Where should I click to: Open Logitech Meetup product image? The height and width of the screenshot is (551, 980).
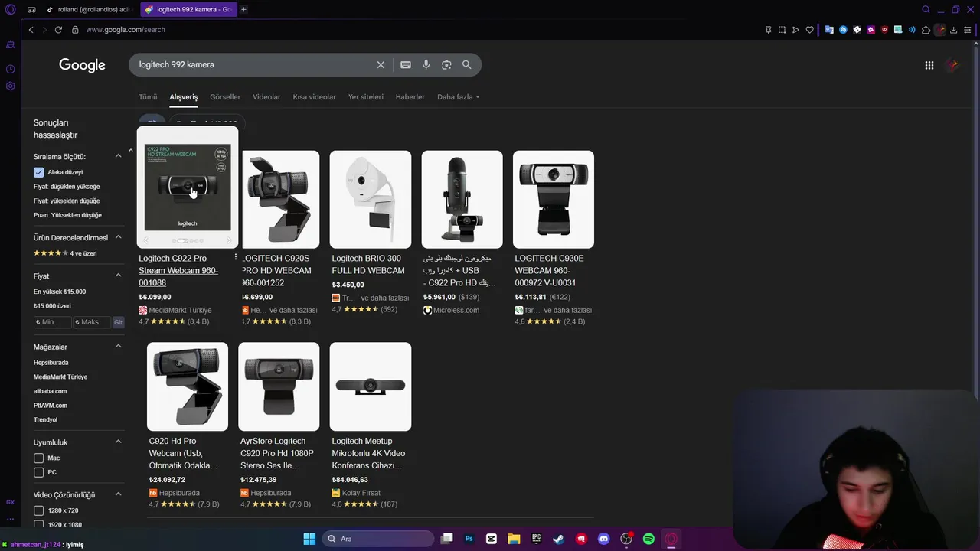click(371, 386)
